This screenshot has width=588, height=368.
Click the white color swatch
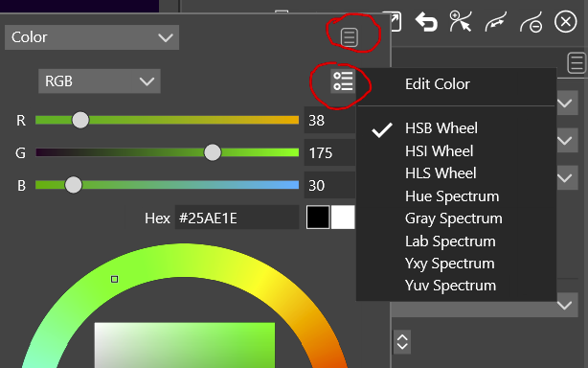[x=343, y=218]
